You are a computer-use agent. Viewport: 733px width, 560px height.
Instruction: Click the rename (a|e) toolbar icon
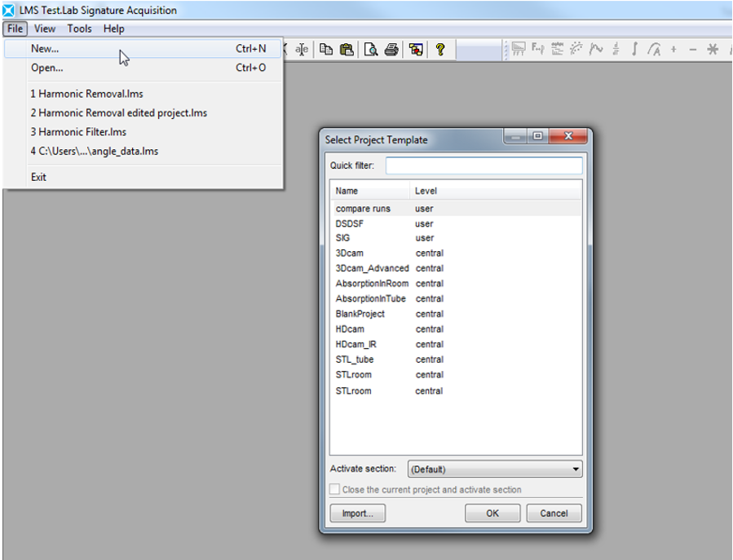(x=302, y=49)
